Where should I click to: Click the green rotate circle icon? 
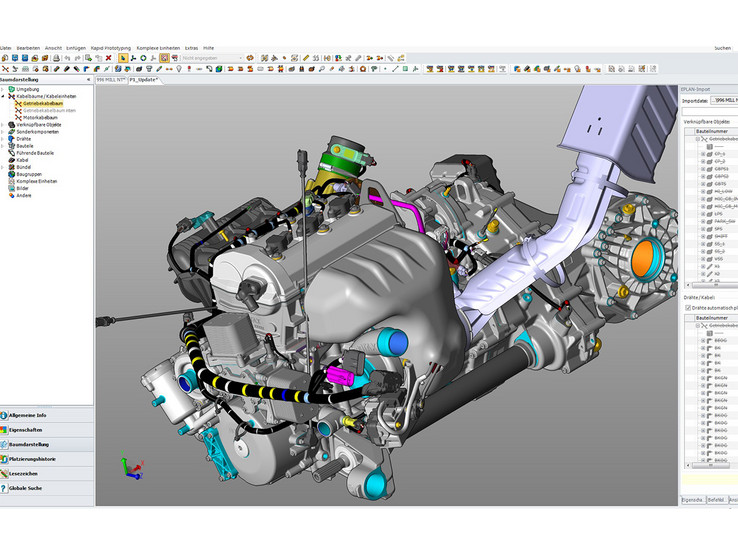tap(143, 58)
